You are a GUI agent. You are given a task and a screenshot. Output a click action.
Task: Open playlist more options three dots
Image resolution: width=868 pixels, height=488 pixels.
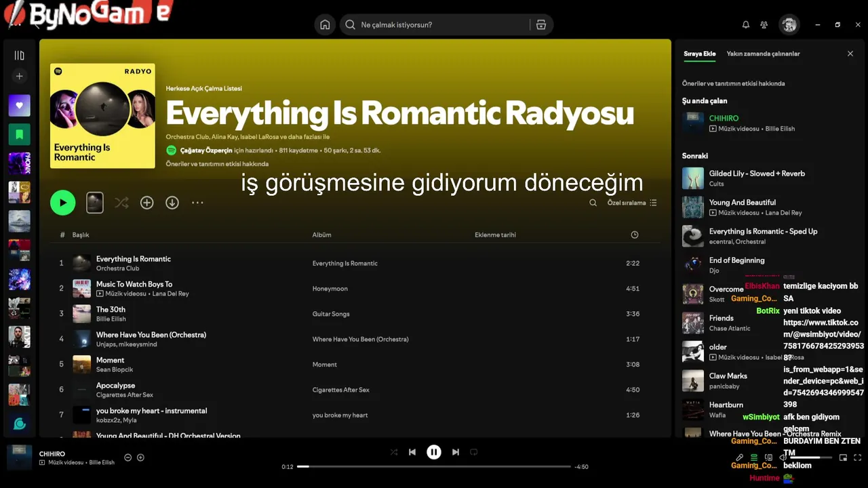point(197,203)
